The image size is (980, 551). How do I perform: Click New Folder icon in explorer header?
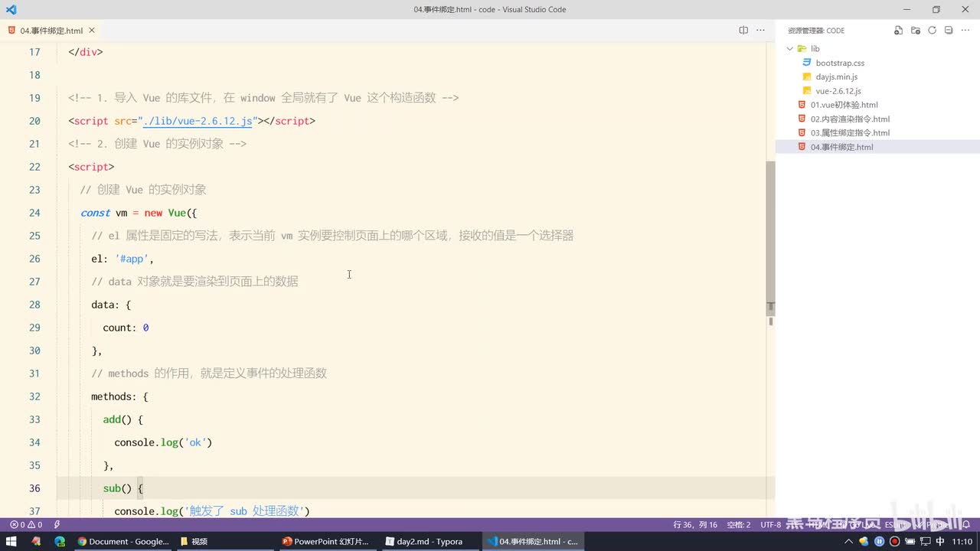pyautogui.click(x=915, y=31)
